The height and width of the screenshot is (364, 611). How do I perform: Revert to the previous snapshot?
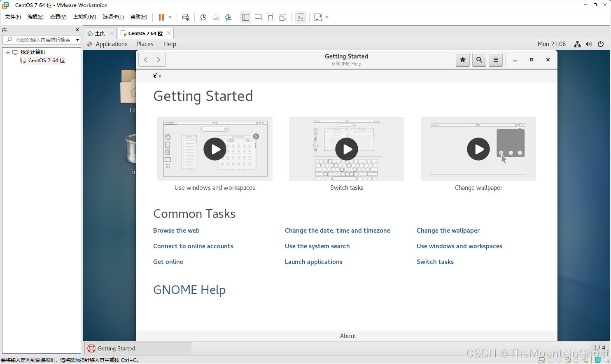tap(216, 17)
